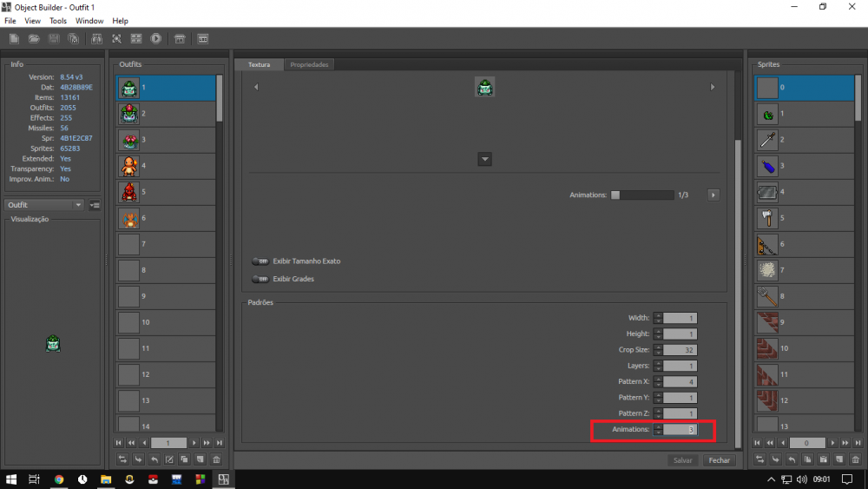Screen dimensions: 868x489
Task: Click the Windows Start button
Action: click(11, 479)
